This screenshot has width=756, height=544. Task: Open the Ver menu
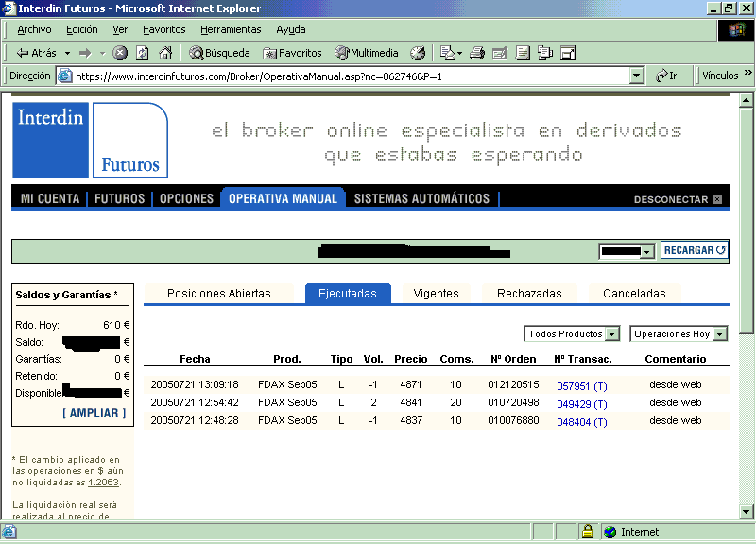click(120, 30)
